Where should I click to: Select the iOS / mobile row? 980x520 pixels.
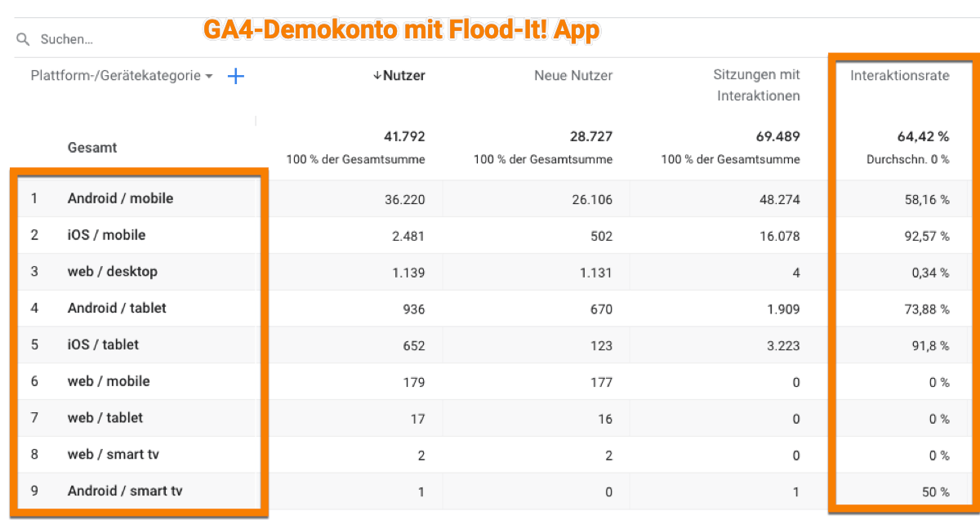[106, 235]
